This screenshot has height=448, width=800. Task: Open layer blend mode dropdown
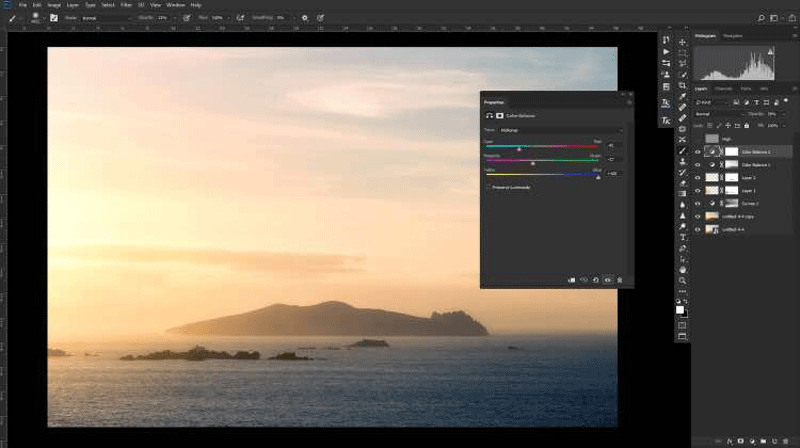coord(718,114)
